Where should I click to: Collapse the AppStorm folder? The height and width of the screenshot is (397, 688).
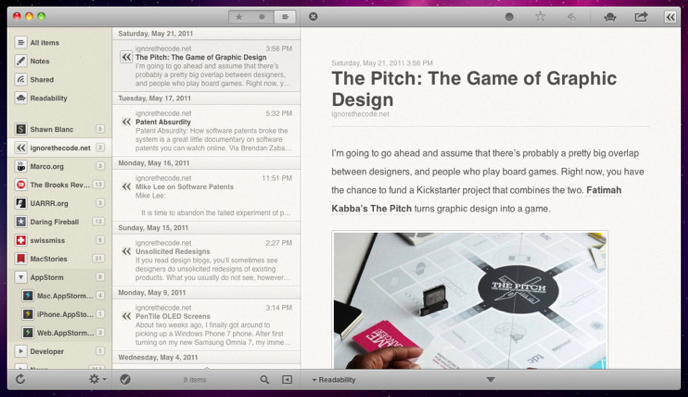(21, 277)
